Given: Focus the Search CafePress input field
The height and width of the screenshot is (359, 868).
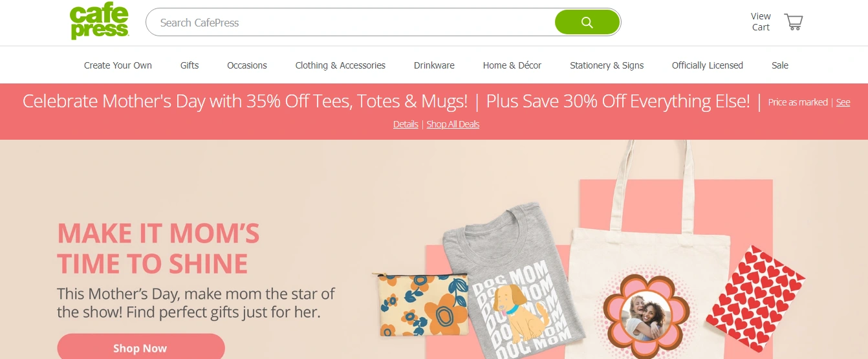Looking at the screenshot, I should (x=349, y=23).
